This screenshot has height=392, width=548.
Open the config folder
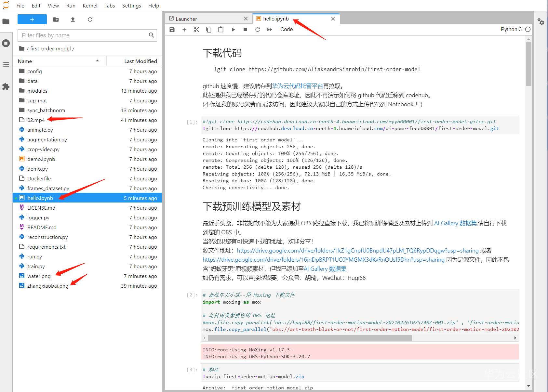tap(87, 71)
